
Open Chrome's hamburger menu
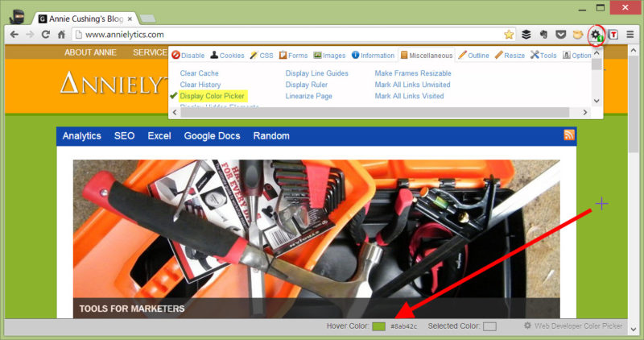tap(630, 35)
